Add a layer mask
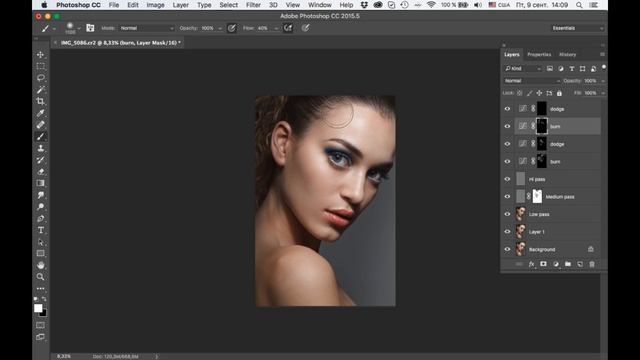 (x=543, y=264)
